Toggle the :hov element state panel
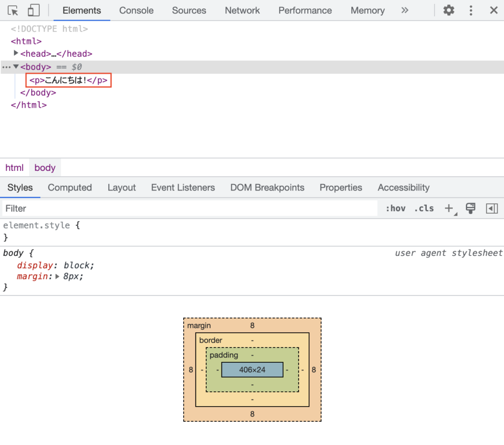This screenshot has height=445, width=504. click(x=395, y=208)
